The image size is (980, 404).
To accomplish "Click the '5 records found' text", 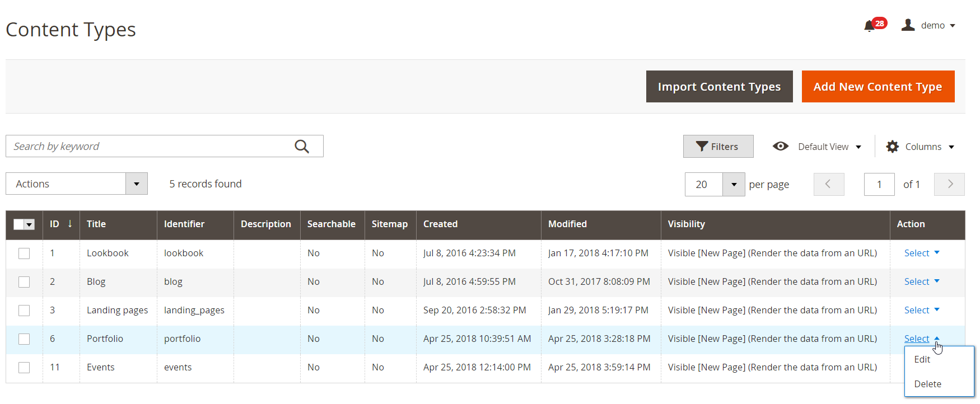I will pyautogui.click(x=206, y=184).
